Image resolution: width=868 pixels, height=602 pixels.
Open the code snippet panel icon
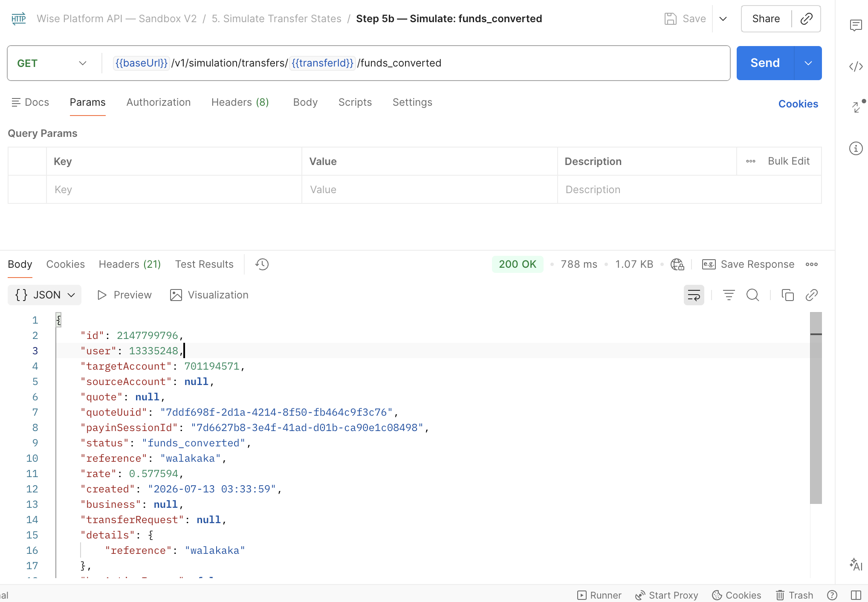click(856, 67)
